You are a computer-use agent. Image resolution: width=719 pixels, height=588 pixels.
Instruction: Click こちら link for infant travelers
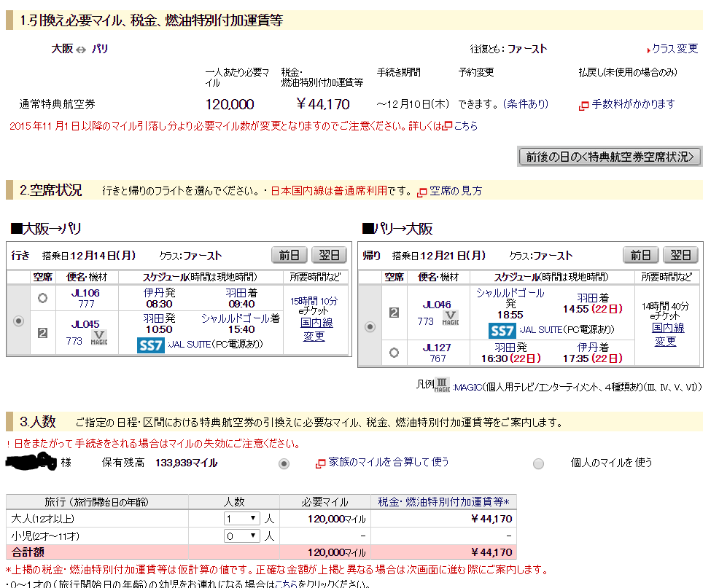(287, 584)
